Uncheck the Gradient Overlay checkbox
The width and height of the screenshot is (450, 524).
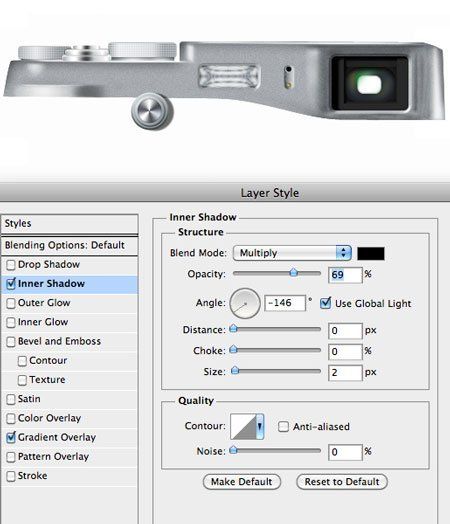click(11, 438)
